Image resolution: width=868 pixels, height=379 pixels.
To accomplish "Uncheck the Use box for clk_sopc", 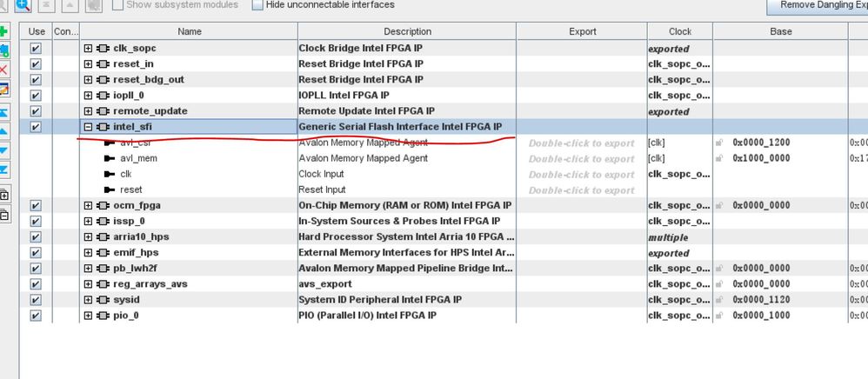I will coord(36,49).
